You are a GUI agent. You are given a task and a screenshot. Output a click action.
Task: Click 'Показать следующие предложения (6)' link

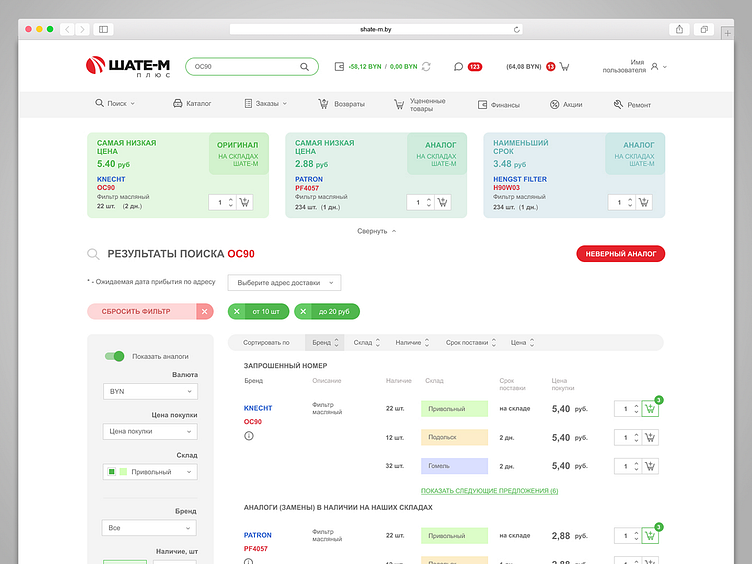(489, 491)
